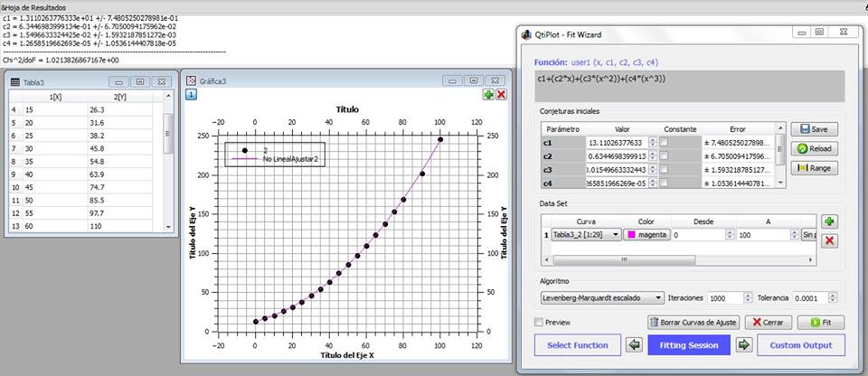Adjust the A (to) value stepper

click(x=795, y=235)
